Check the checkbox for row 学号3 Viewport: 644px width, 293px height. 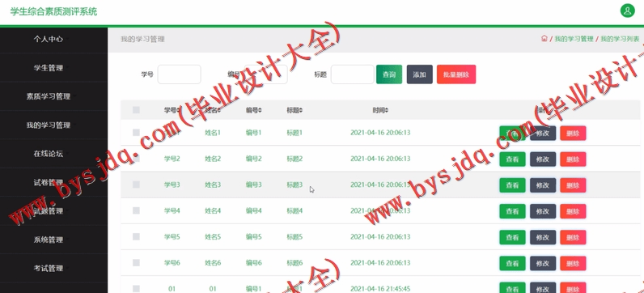click(x=137, y=185)
